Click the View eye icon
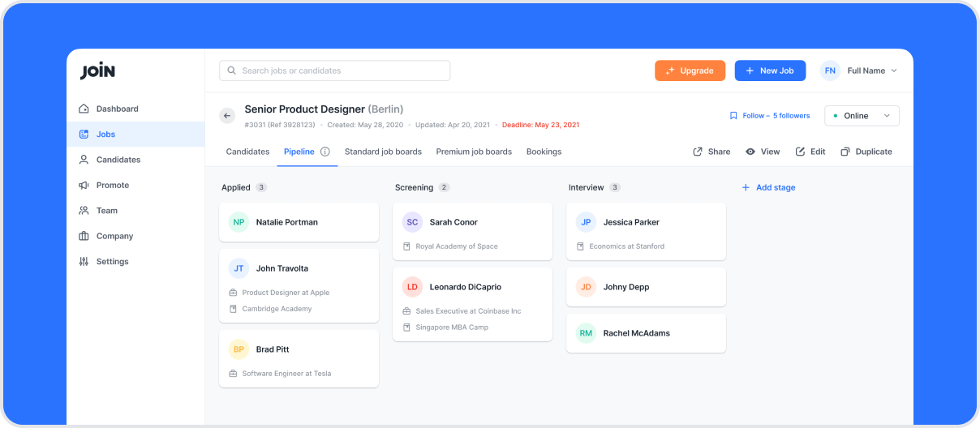This screenshot has height=428, width=980. coord(750,152)
